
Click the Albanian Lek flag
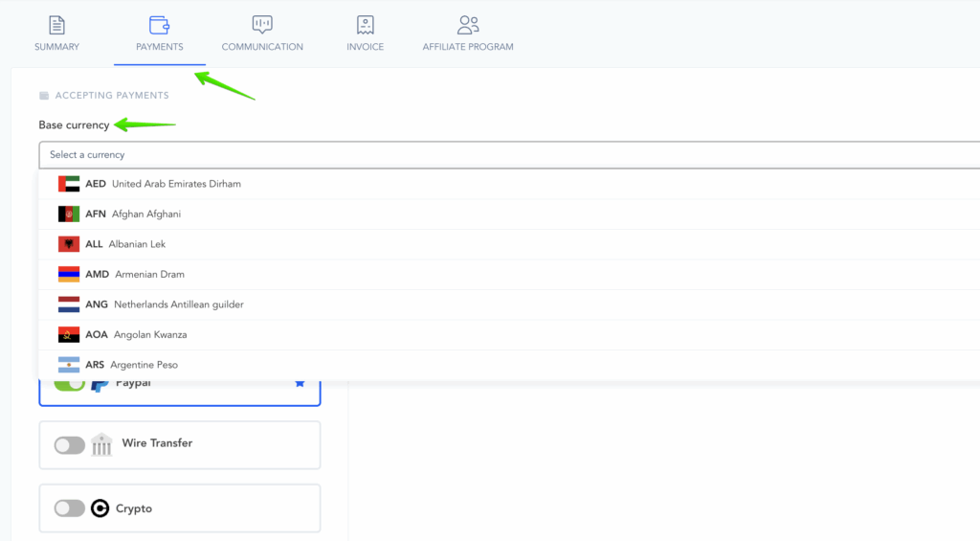(69, 244)
